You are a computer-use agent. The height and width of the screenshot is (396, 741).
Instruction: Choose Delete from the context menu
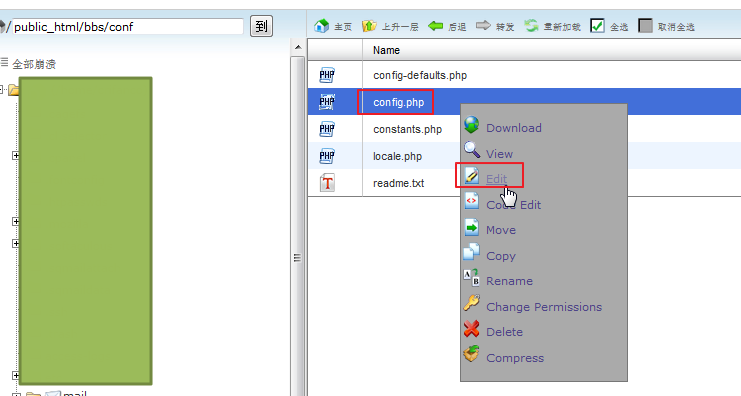pos(504,332)
